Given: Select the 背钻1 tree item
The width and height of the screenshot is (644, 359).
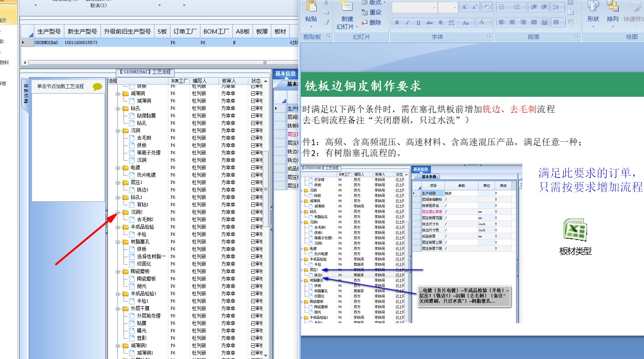Looking at the screenshot, I should 143,205.
